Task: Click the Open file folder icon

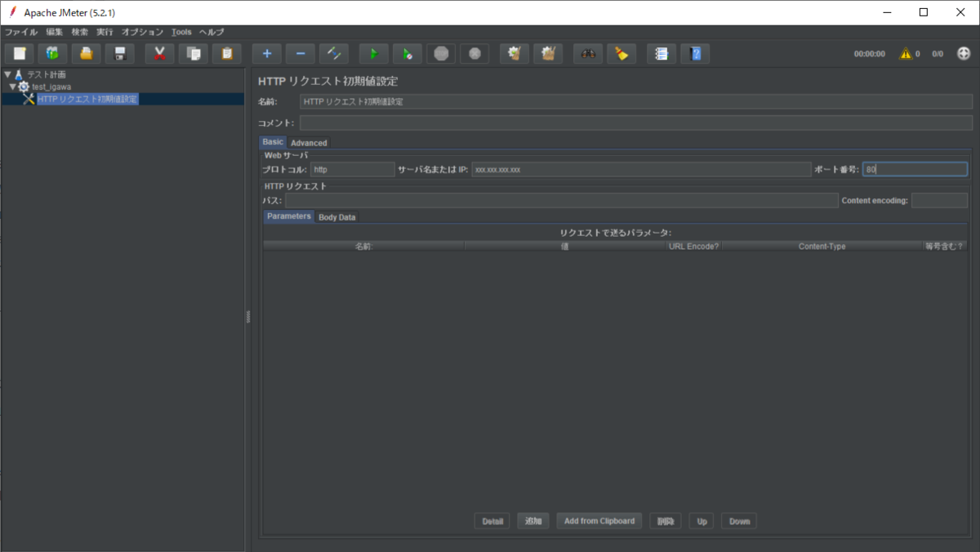Action: pyautogui.click(x=86, y=54)
